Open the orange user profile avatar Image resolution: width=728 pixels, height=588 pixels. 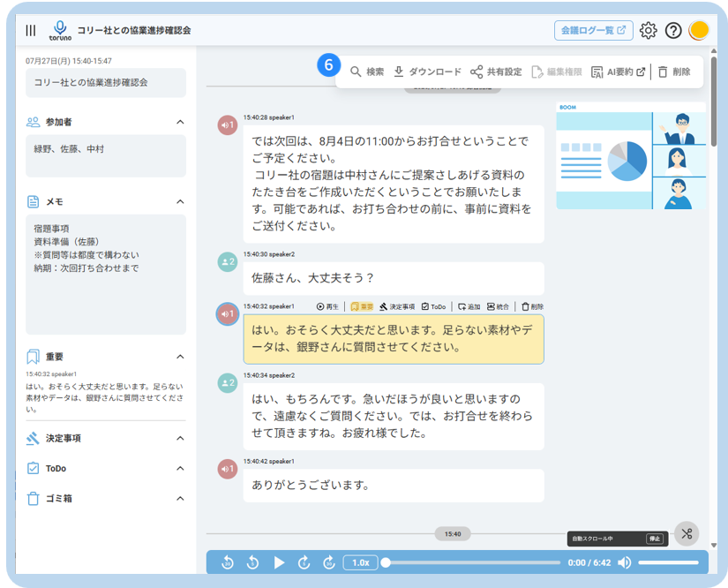click(x=698, y=31)
